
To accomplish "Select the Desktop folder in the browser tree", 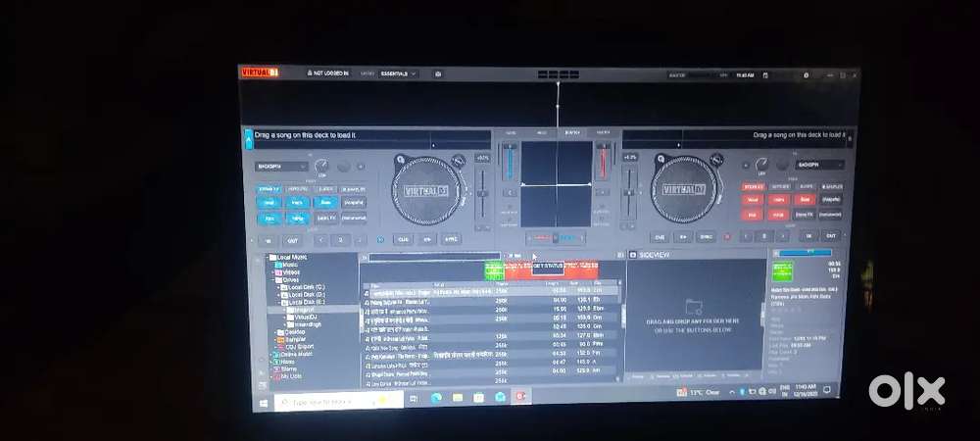I will [x=291, y=331].
